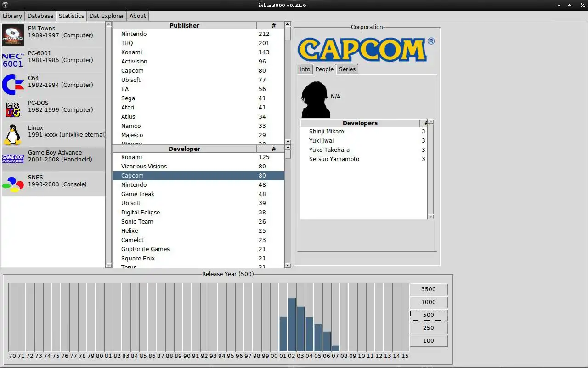Open the window menu icon in title bar

[x=6, y=5]
